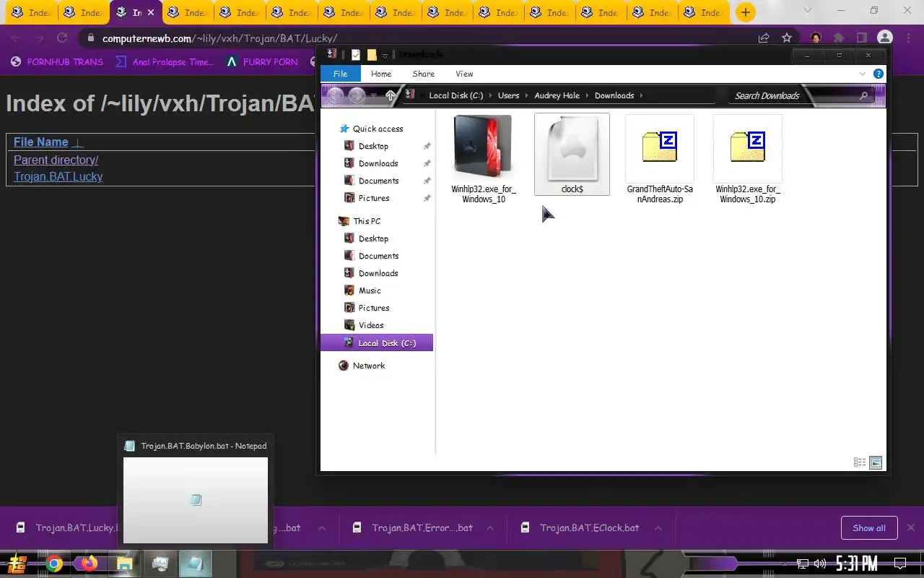Screen dimensions: 924x578
Task: Open Chrome's extensions puzzle icon
Action: click(x=839, y=38)
